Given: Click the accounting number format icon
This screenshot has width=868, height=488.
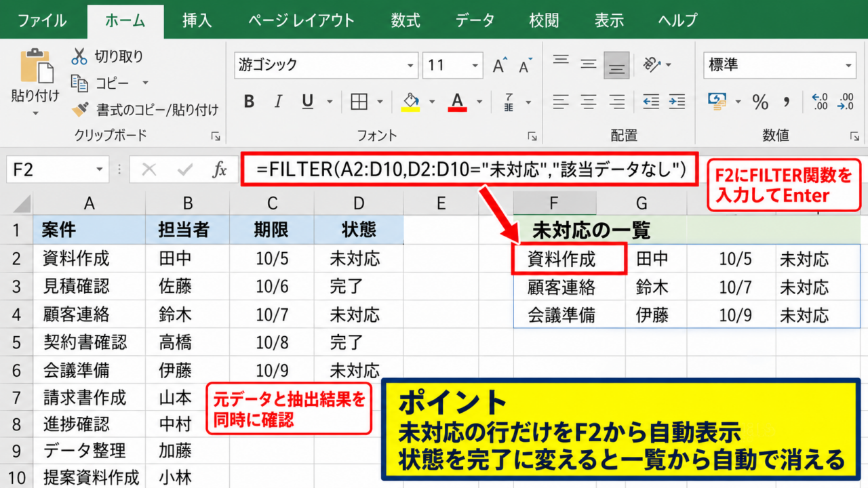Looking at the screenshot, I should click(717, 101).
